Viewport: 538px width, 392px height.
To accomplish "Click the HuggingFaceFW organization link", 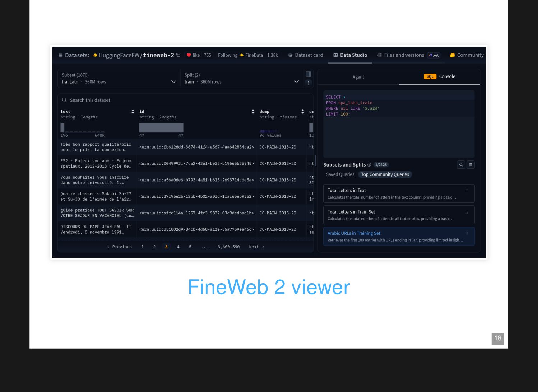I will click(x=119, y=55).
